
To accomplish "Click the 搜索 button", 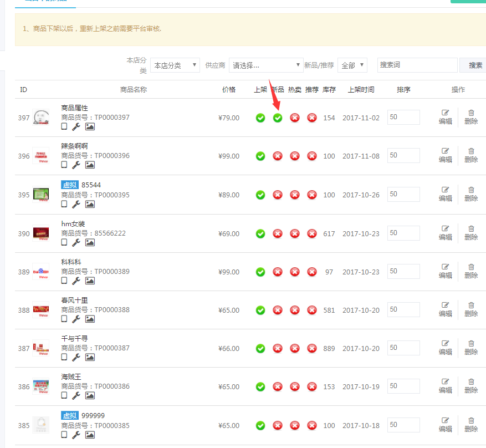I will coord(475,65).
